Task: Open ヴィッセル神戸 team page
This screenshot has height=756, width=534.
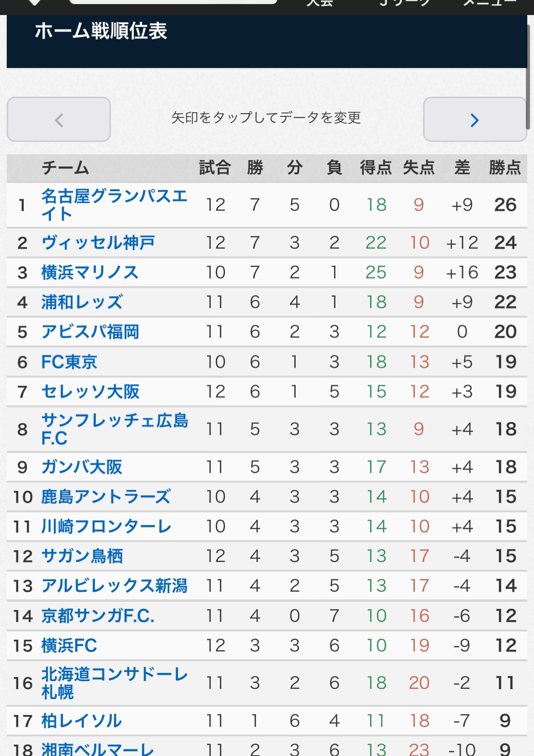Action: click(x=98, y=243)
